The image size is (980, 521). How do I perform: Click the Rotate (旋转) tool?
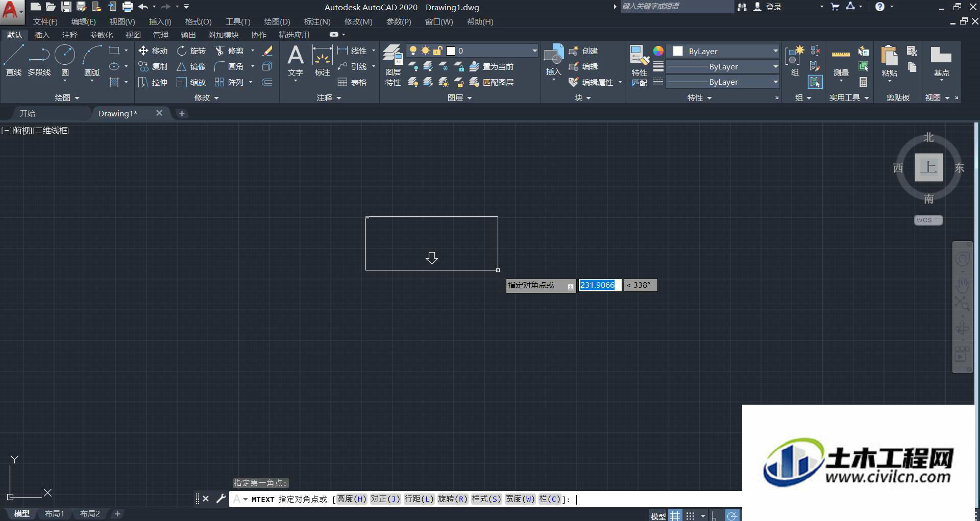[x=191, y=51]
